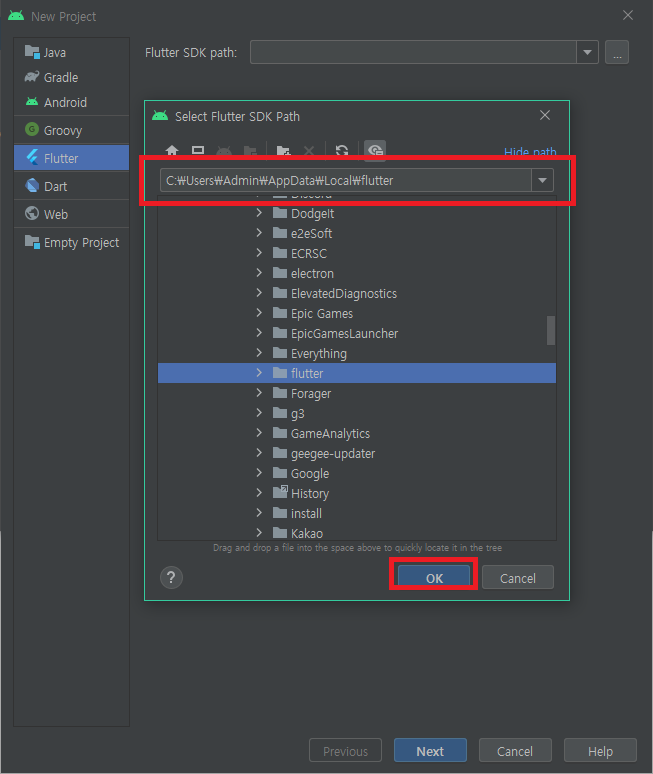Click the Hide path link
Image resolution: width=653 pixels, height=774 pixels.
(x=530, y=152)
